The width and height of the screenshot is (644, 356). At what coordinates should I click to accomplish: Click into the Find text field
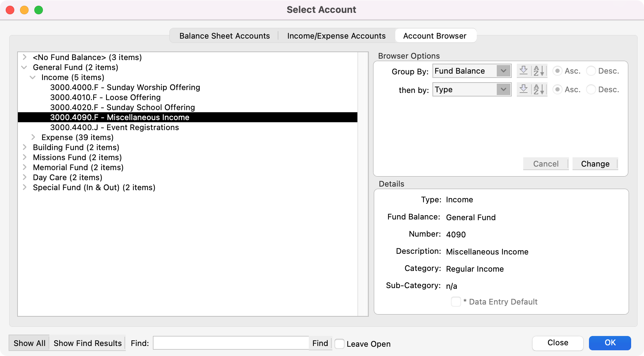point(231,343)
